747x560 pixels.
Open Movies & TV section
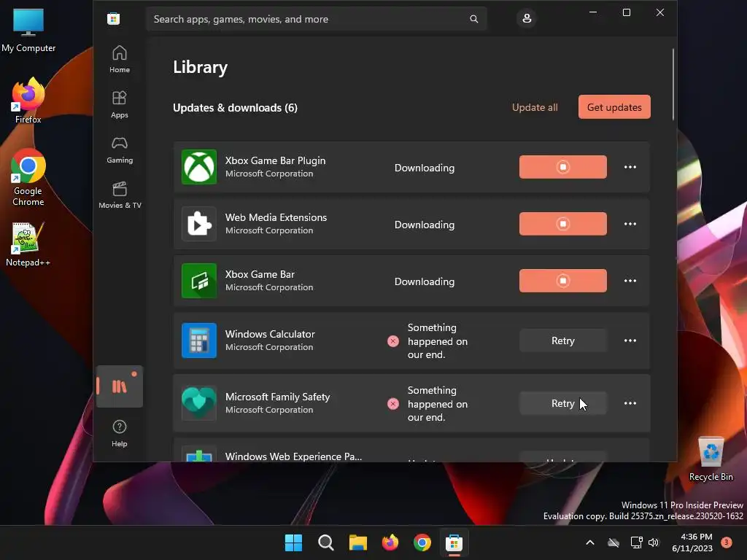click(x=120, y=195)
